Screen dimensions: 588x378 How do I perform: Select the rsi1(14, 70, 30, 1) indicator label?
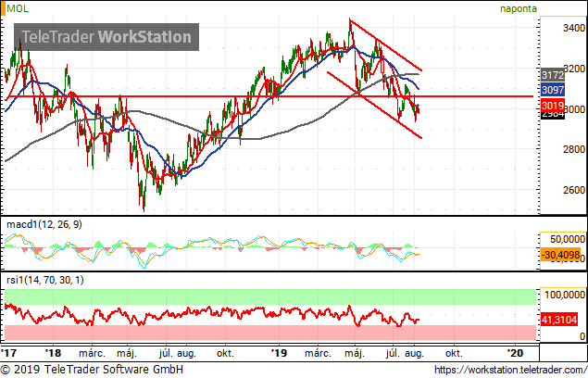pyautogui.click(x=45, y=280)
